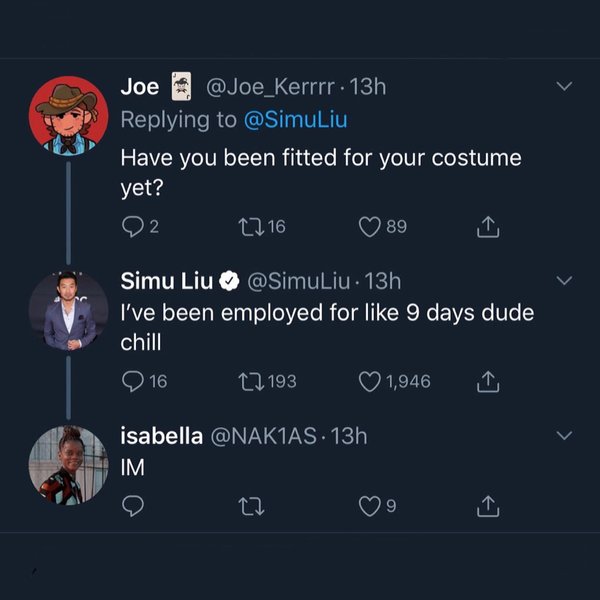Like isabella's tweet with 9 likes

point(370,507)
